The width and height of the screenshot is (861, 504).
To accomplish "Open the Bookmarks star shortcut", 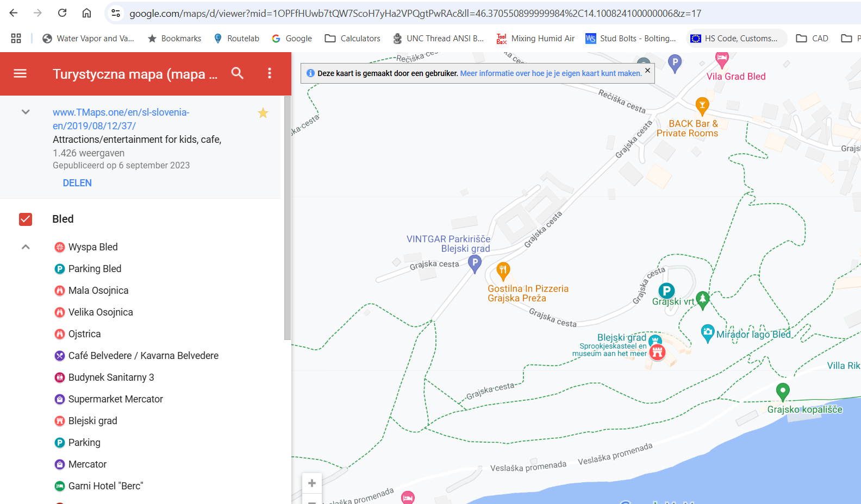I will (174, 38).
